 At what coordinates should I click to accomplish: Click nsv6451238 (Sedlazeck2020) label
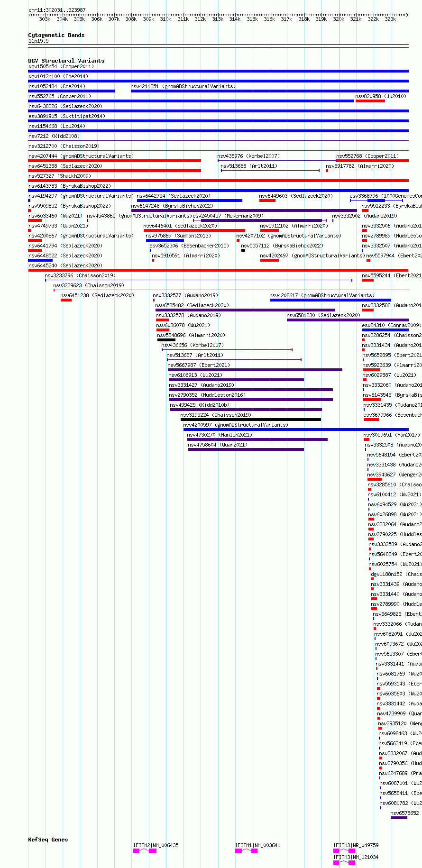tap(97, 295)
